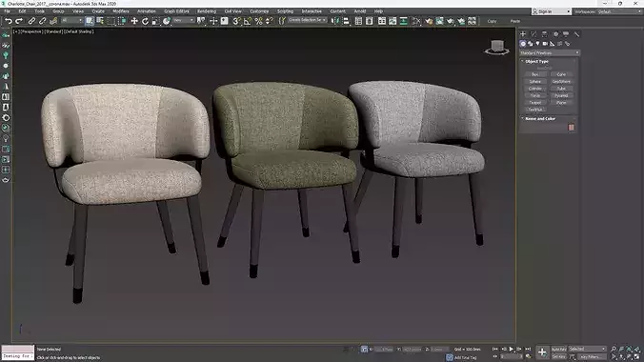Open the Create tab plus icon in command panel
This screenshot has width=644, height=362.
(523, 34)
